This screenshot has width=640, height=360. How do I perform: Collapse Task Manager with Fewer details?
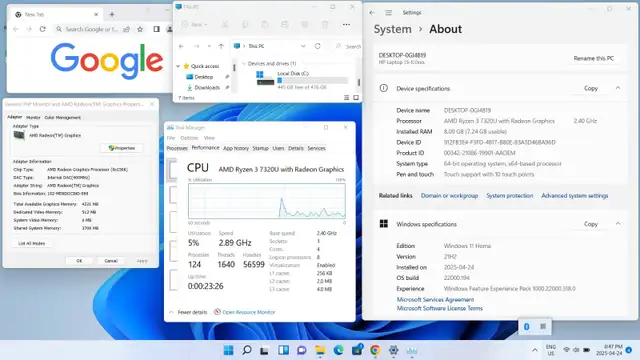click(188, 312)
